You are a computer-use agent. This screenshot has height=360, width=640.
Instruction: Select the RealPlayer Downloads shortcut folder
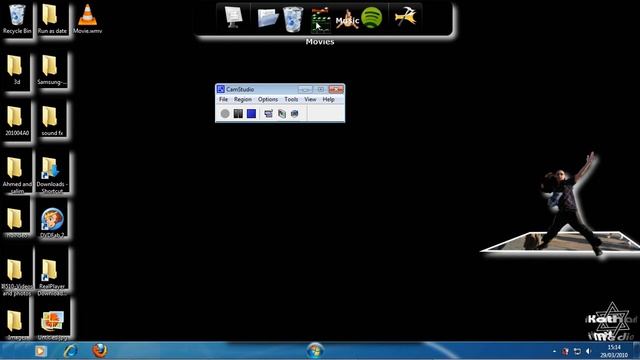pyautogui.click(x=52, y=277)
